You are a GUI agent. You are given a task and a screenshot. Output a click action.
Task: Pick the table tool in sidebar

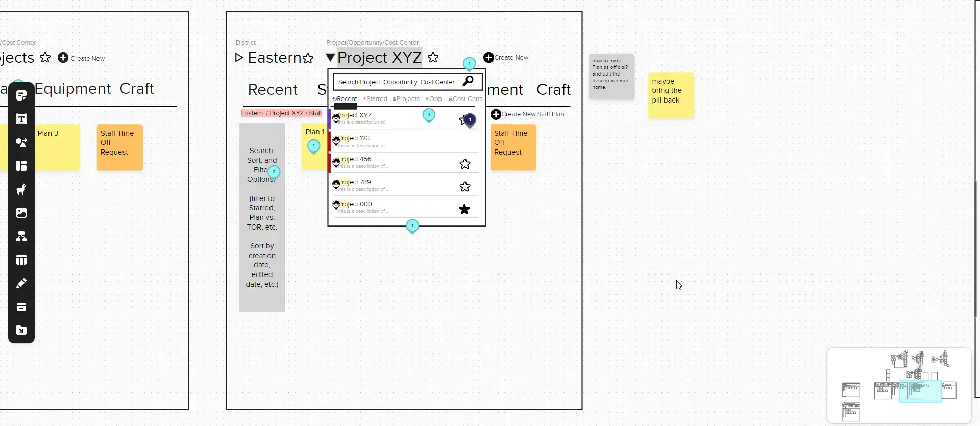[x=21, y=260]
